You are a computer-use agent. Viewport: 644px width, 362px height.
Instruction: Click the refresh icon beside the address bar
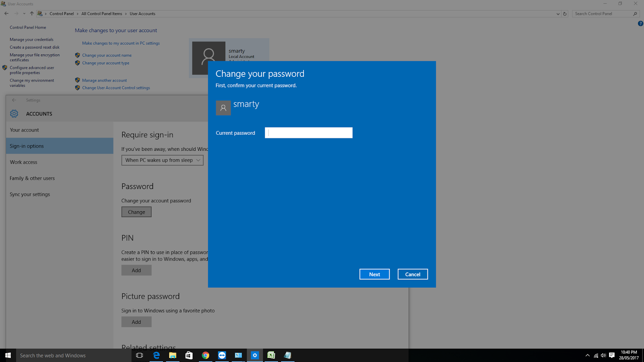pos(565,13)
